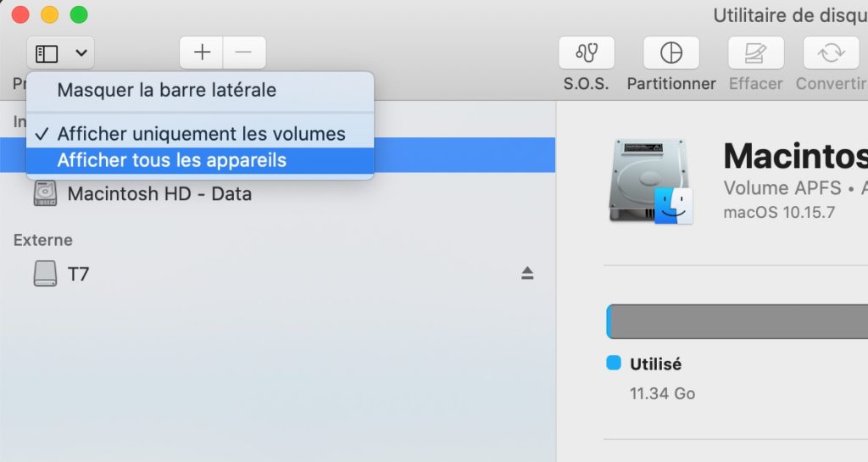The height and width of the screenshot is (462, 868).
Task: Click the sidebar view toolbar icon
Action: click(47, 53)
